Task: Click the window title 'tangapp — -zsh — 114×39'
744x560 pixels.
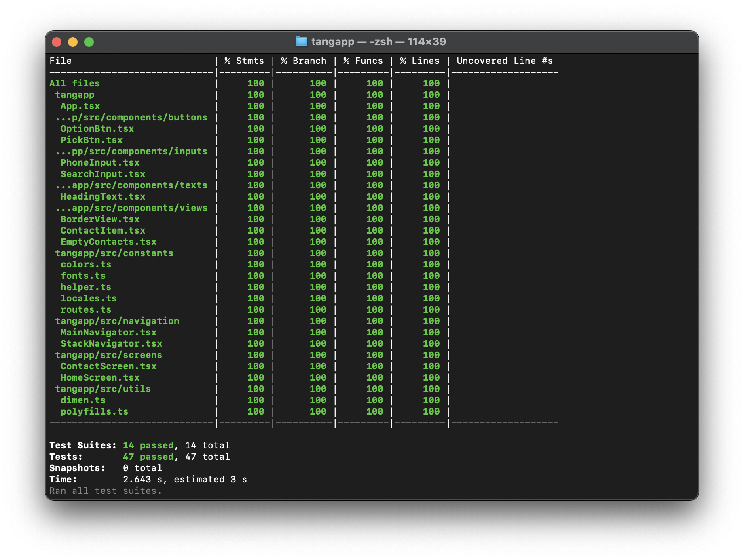Action: click(x=378, y=42)
